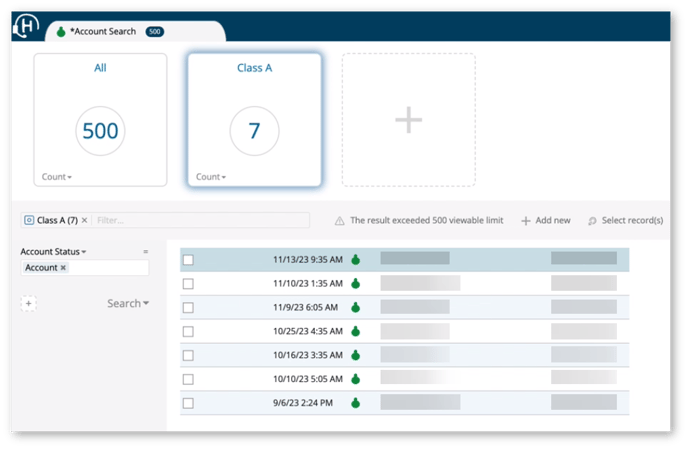Image resolution: width=688 pixels, height=449 pixels.
Task: Open the Count dropdown on the All card
Action: [x=57, y=177]
